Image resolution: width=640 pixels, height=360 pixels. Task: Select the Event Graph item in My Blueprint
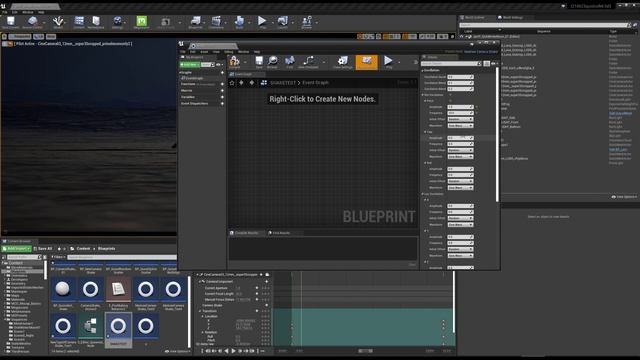click(x=193, y=78)
